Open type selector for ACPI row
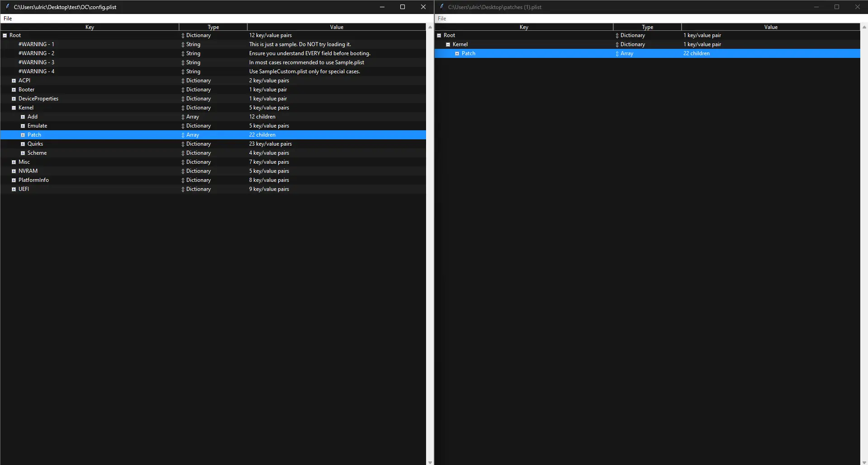This screenshot has height=465, width=868. click(183, 81)
